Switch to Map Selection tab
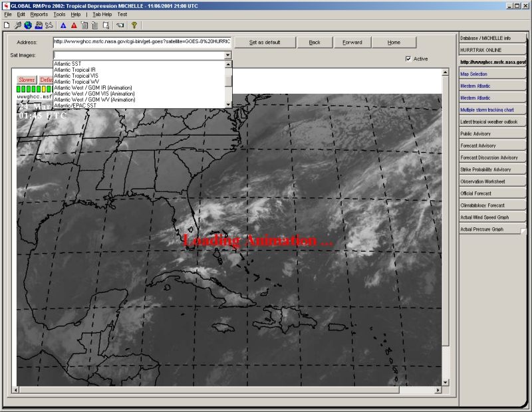Viewport: 532px width, 412px height. click(492, 74)
